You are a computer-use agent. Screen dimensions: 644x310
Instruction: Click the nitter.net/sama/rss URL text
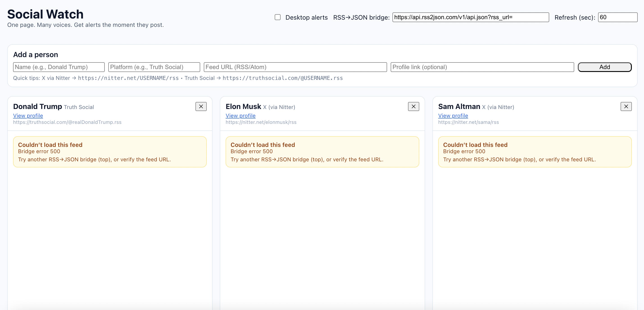[x=468, y=122]
